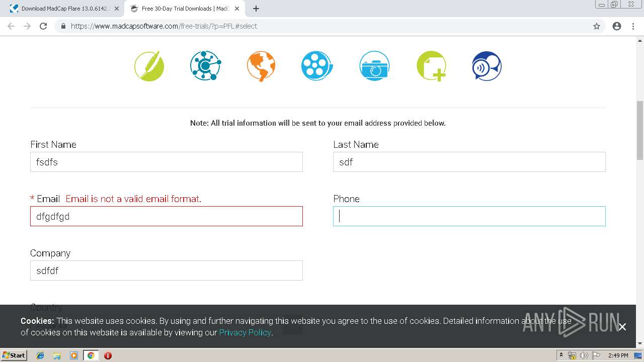Switch to Free 30-Day Trial Downloads tab

pyautogui.click(x=184, y=9)
